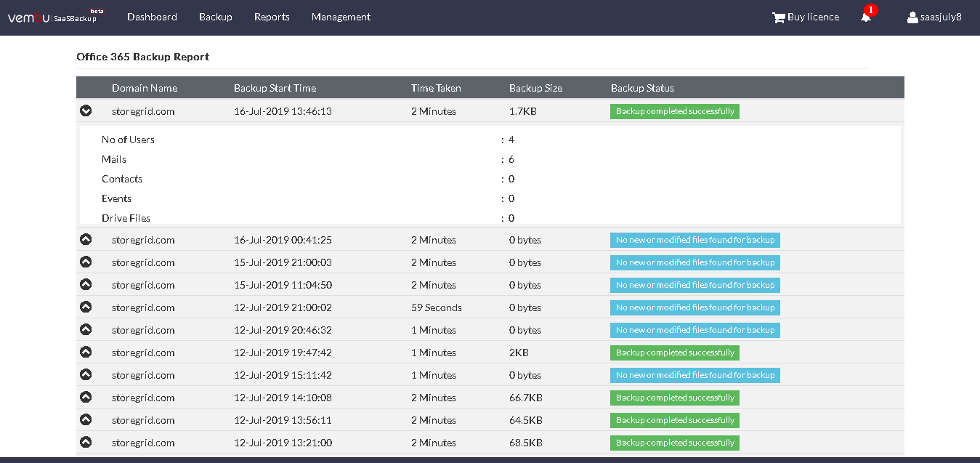Click the 66.7KB backup size value
Viewport: 980px width, 463px height.
click(526, 398)
